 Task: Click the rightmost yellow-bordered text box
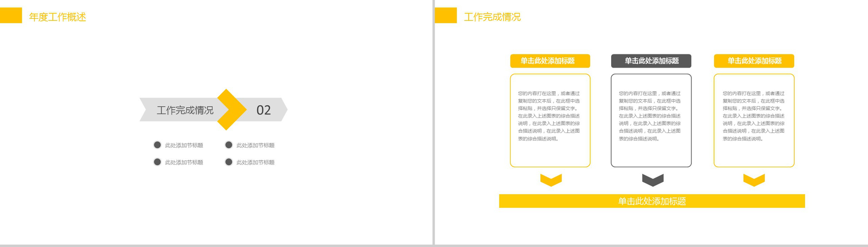(x=754, y=120)
